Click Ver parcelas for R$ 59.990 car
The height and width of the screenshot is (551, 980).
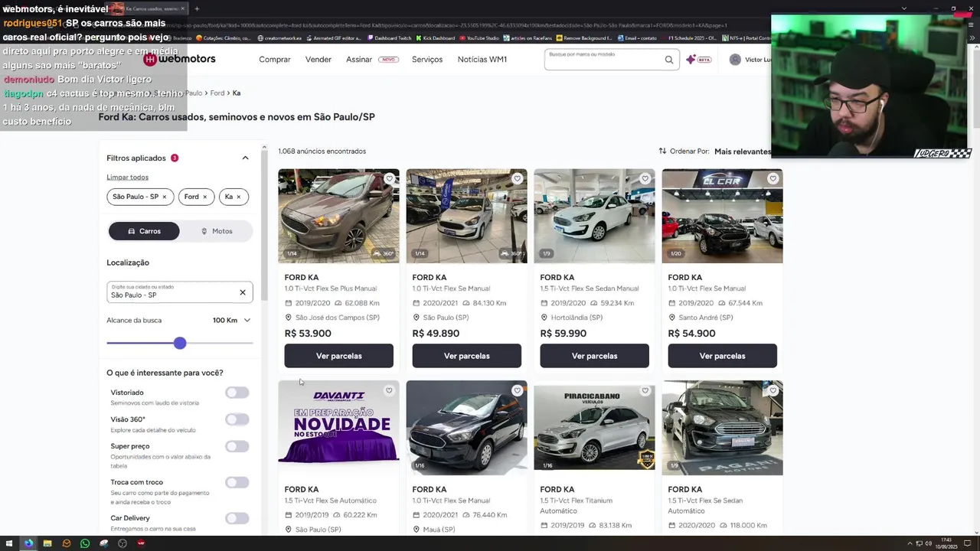(x=595, y=356)
